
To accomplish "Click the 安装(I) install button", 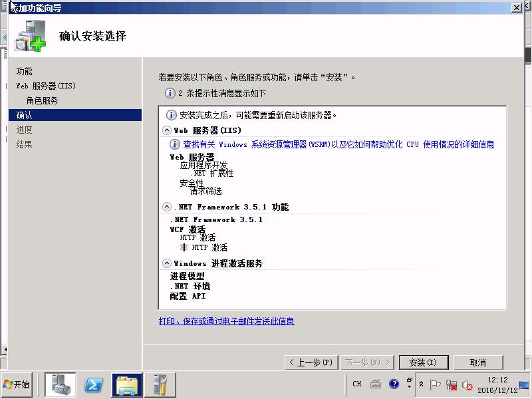I will (x=423, y=362).
